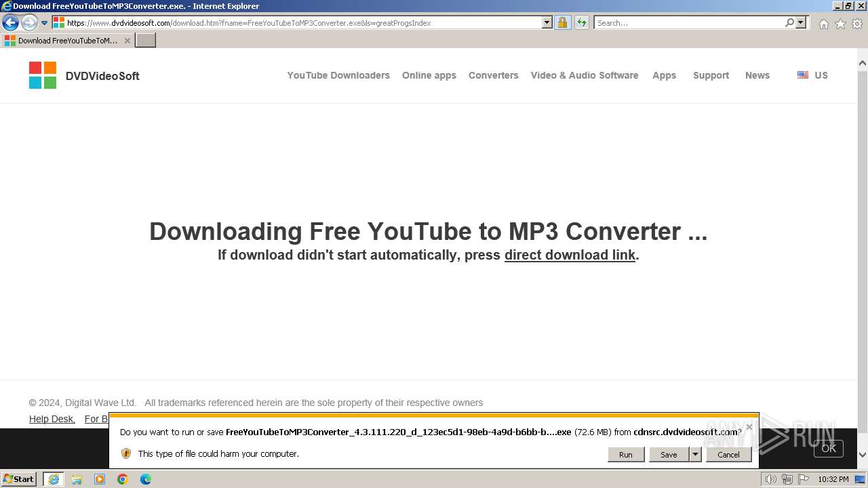Click the volume speaker tray icon

[x=771, y=479]
